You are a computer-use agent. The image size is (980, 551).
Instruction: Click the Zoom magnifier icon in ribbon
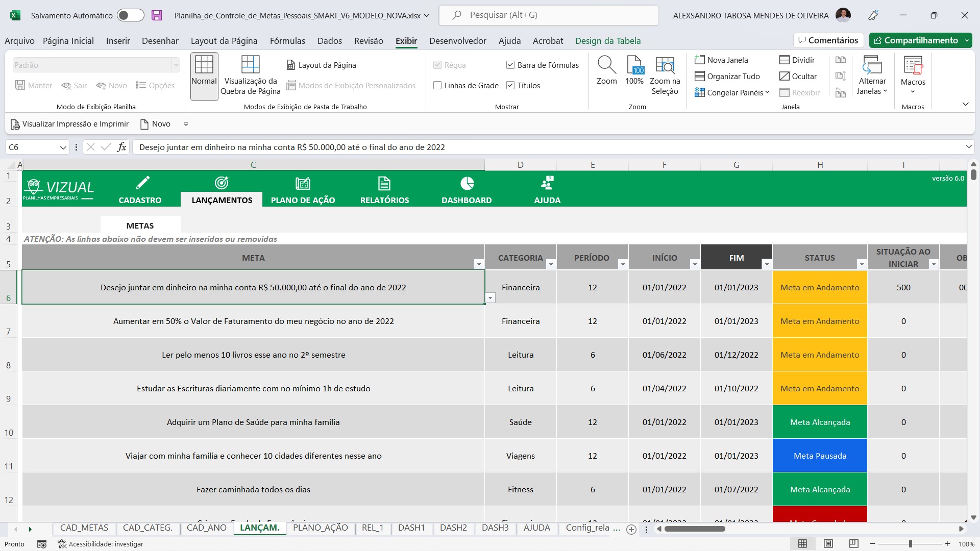[606, 65]
